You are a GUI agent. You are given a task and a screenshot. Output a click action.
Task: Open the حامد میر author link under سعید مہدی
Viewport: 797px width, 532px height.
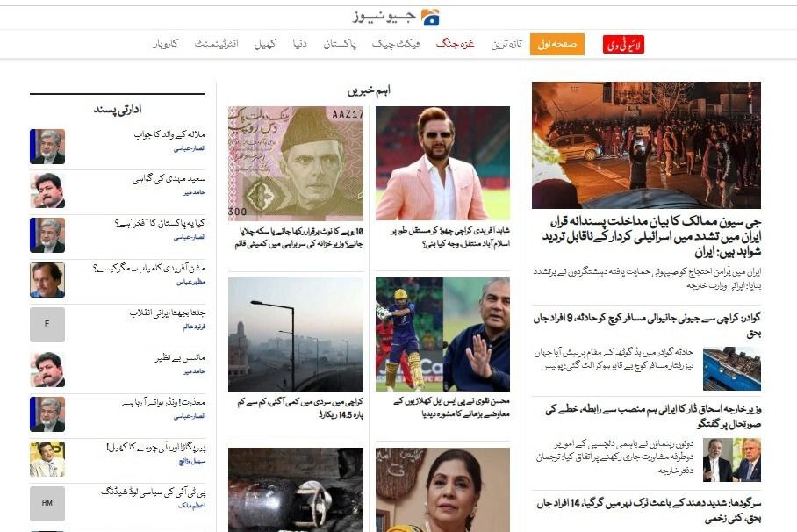pyautogui.click(x=195, y=193)
